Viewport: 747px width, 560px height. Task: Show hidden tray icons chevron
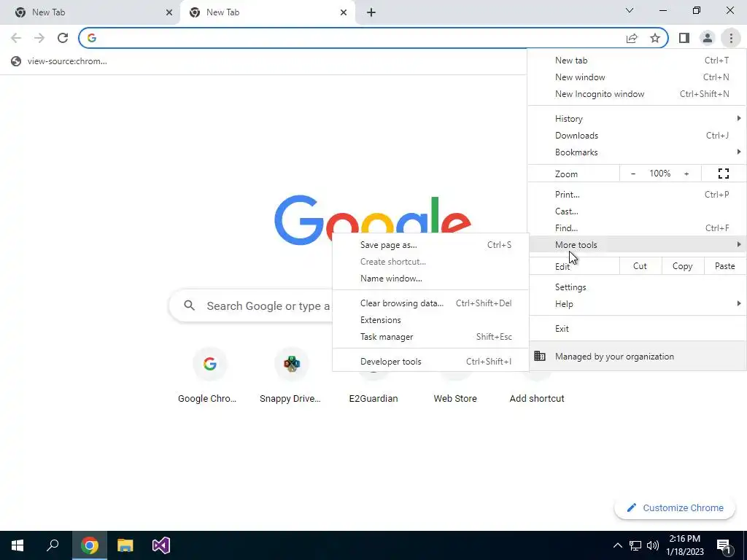coord(617,545)
